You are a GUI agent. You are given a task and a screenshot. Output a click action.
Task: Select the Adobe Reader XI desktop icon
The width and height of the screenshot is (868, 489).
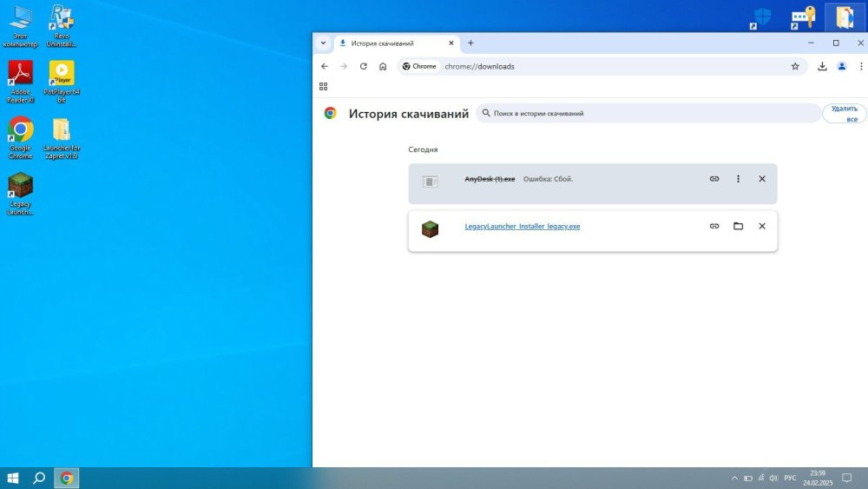(21, 82)
